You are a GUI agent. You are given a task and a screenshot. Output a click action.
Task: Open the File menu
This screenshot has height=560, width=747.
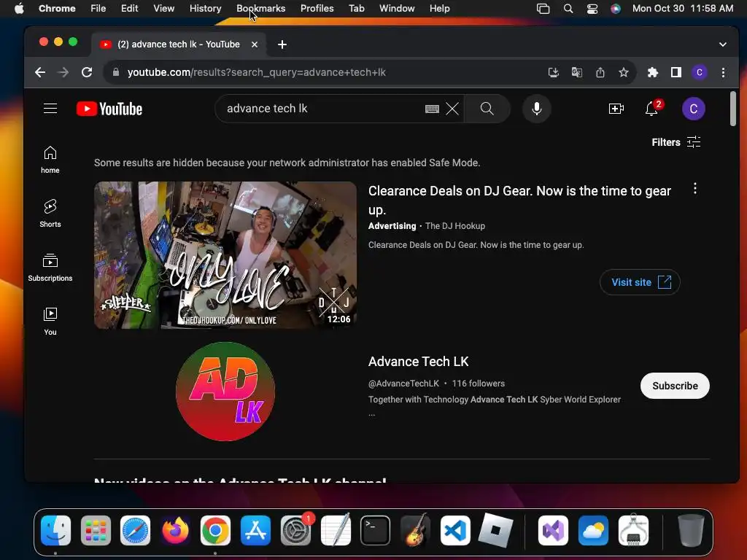click(98, 9)
